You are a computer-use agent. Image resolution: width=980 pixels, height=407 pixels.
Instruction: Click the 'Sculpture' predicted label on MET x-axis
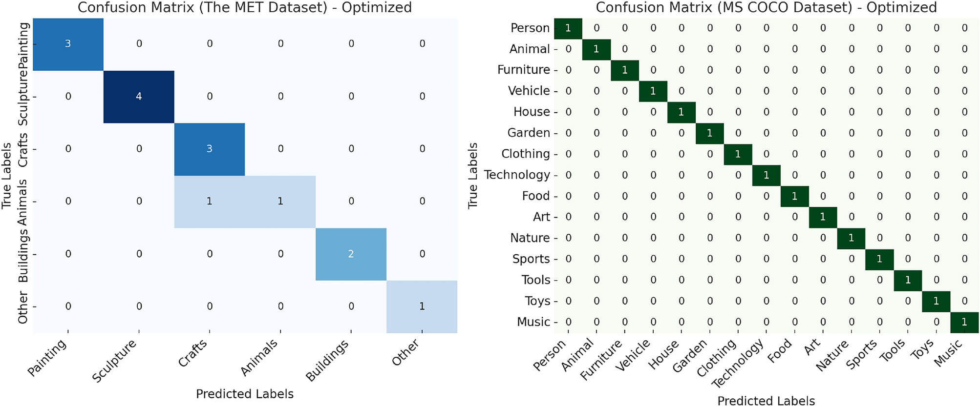point(114,361)
